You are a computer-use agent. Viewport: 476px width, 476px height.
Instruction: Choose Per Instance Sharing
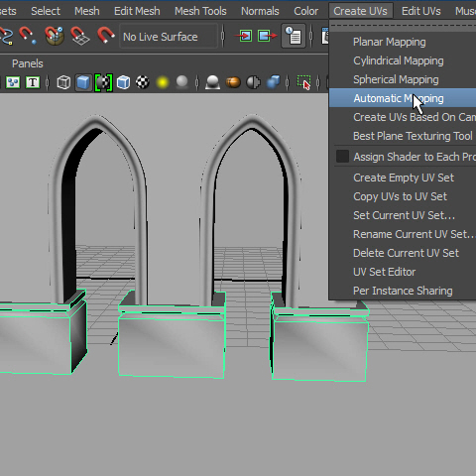tap(403, 291)
